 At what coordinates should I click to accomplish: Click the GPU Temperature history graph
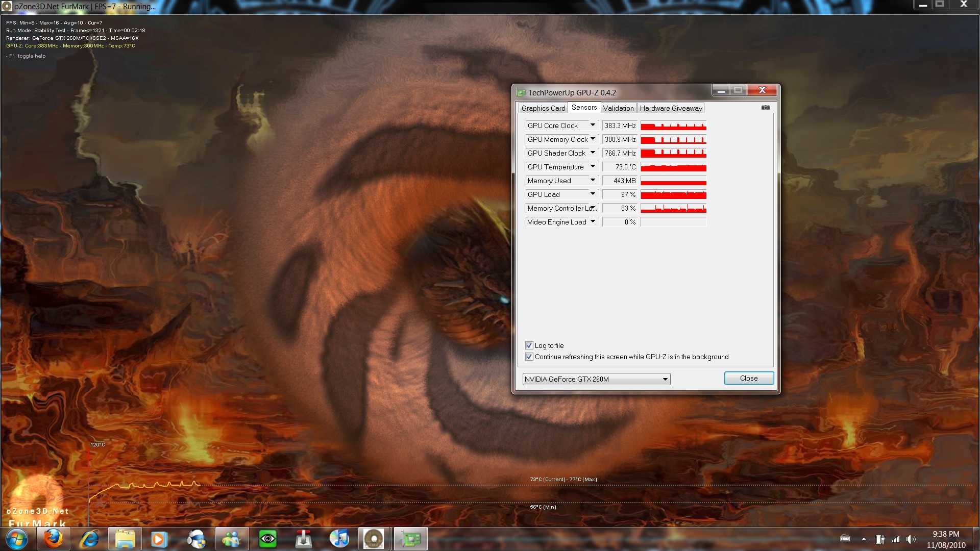pyautogui.click(x=673, y=167)
